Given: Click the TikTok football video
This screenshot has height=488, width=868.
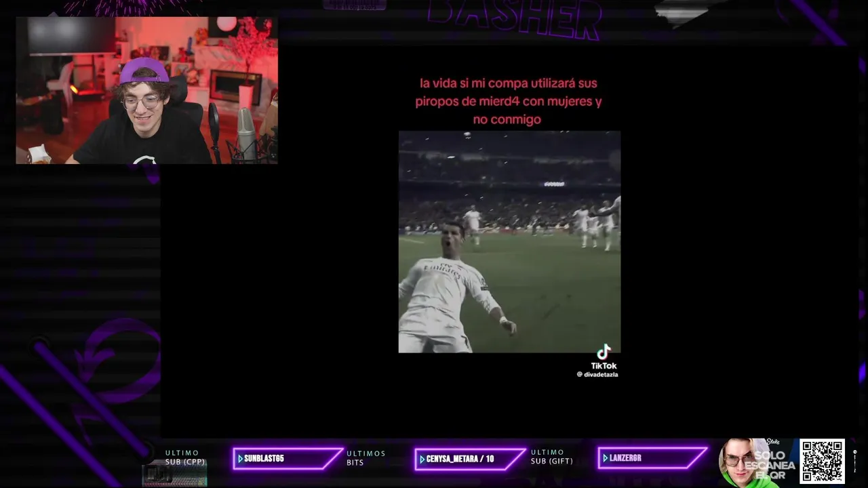Looking at the screenshot, I should pos(509,242).
